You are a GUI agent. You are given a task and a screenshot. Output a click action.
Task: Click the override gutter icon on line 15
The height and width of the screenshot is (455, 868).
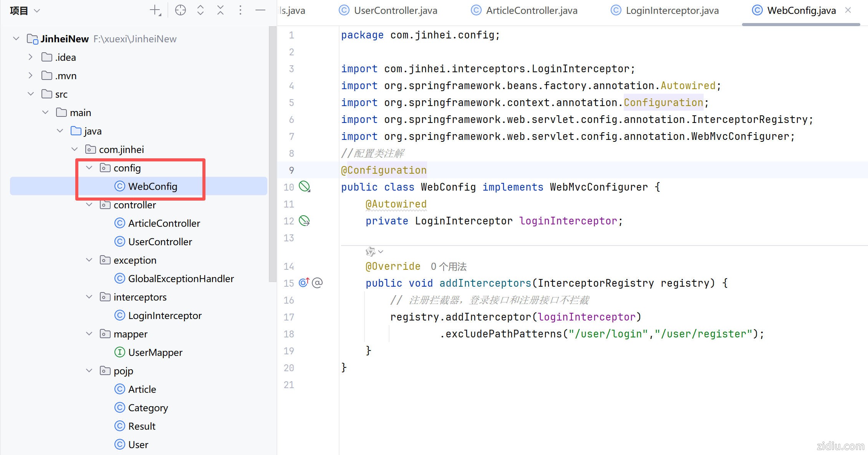pyautogui.click(x=304, y=283)
